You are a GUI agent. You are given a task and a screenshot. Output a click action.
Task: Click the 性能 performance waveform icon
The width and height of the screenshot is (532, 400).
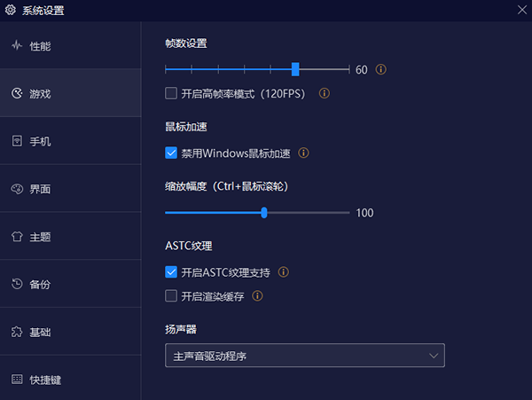17,45
